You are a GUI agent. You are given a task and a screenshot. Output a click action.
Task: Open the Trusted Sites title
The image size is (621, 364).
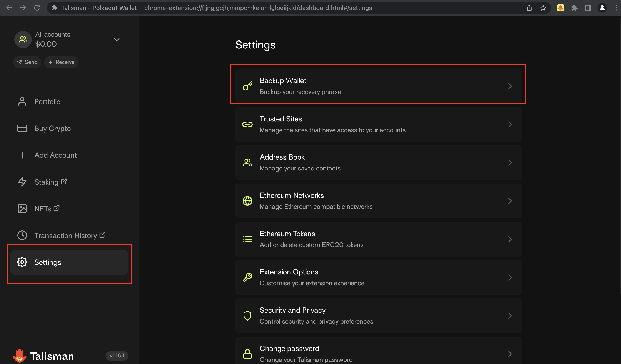point(281,119)
